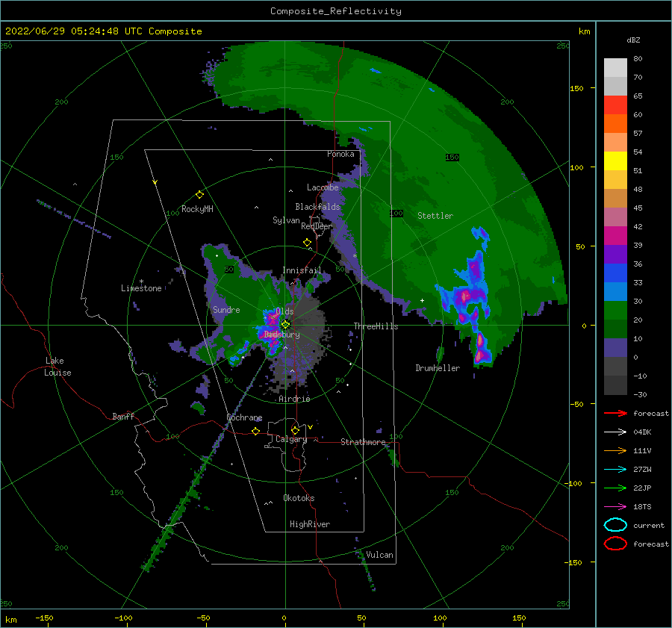Select the light blue 30-33 dBZ swatch
This screenshot has width=672, height=628.
(x=615, y=292)
